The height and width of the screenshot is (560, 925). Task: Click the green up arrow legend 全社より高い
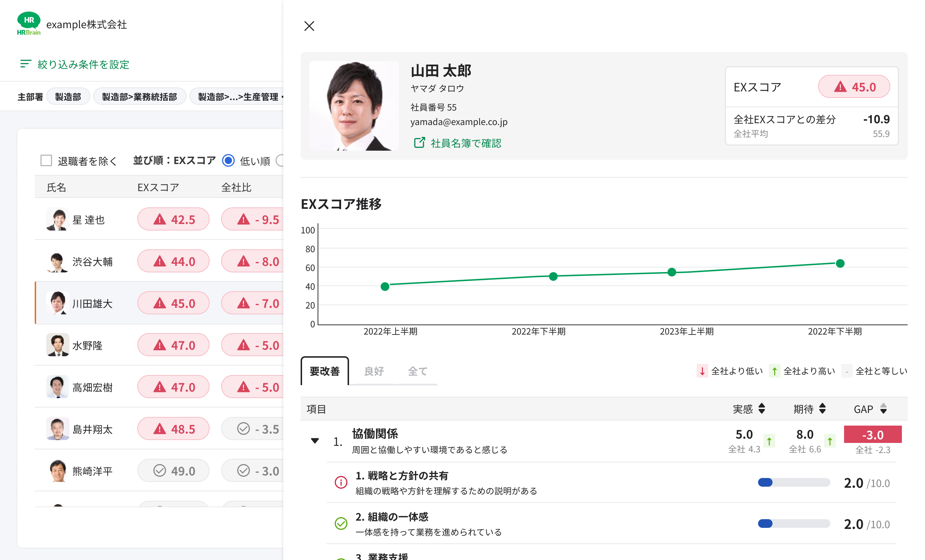point(774,371)
